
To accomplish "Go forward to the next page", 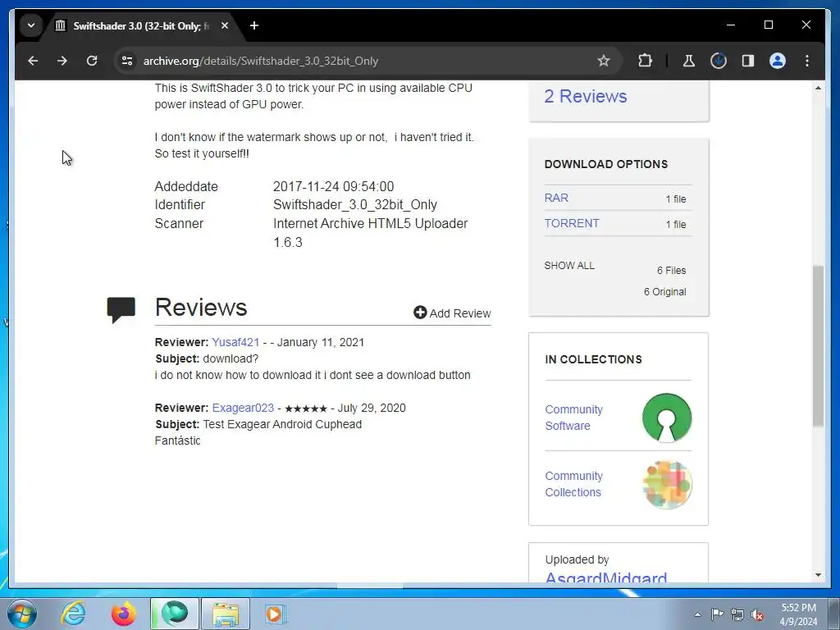I will click(62, 61).
